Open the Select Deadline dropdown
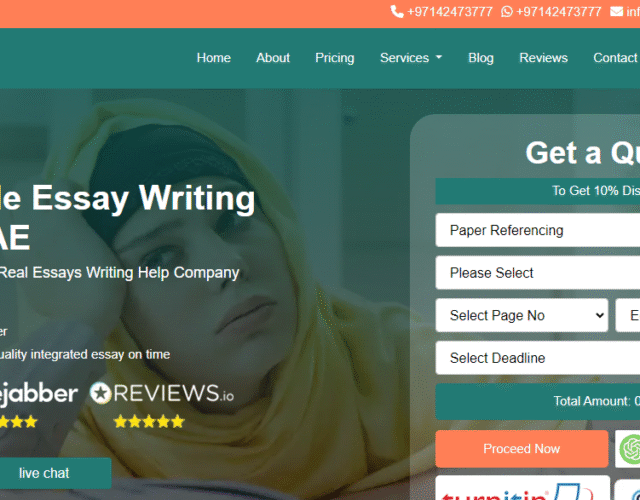 (x=538, y=358)
